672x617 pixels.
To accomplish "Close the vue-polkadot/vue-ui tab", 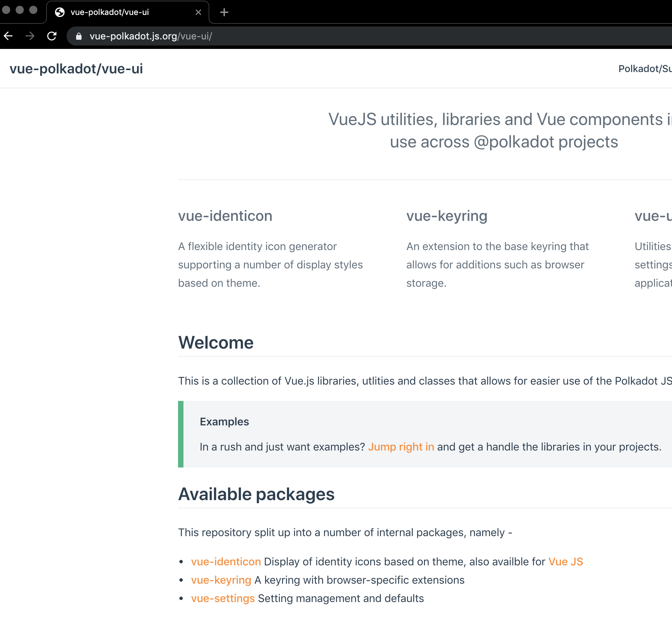I will click(x=198, y=13).
